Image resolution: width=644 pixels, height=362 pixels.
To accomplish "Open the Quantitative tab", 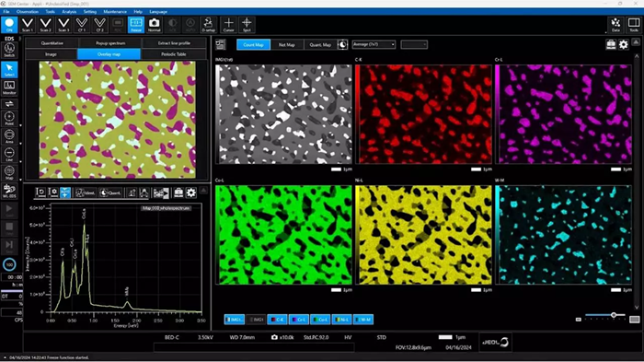I will pos(52,42).
